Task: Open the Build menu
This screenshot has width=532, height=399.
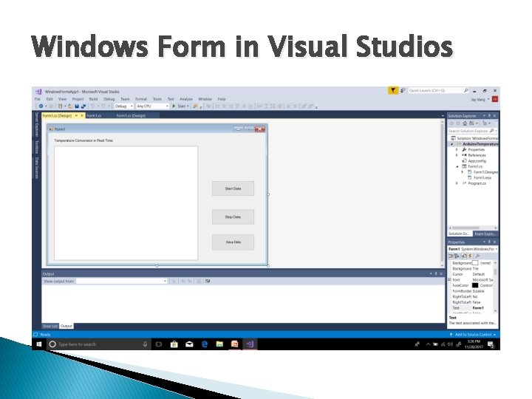Action: point(93,99)
